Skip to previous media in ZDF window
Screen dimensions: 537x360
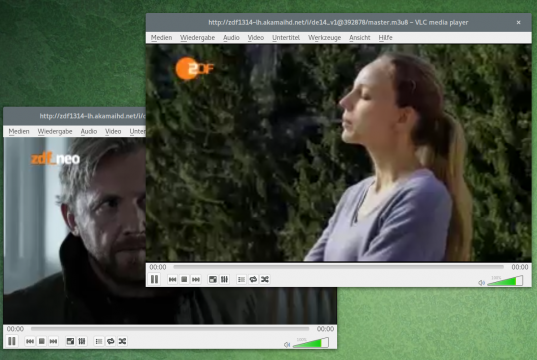[x=172, y=280]
